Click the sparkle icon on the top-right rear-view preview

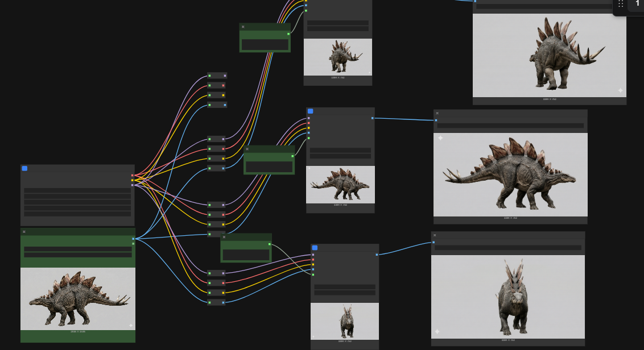[620, 90]
